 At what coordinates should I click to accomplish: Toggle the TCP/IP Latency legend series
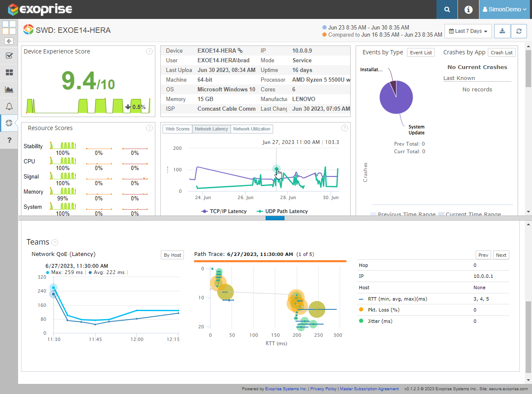coord(224,211)
